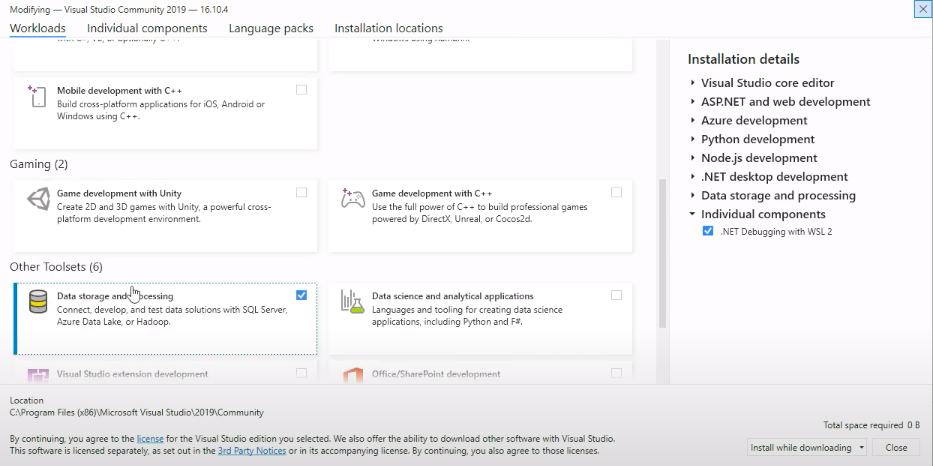Screen dimensions: 933x466
Task: Expand Visual Studio core editor details
Action: pos(693,83)
